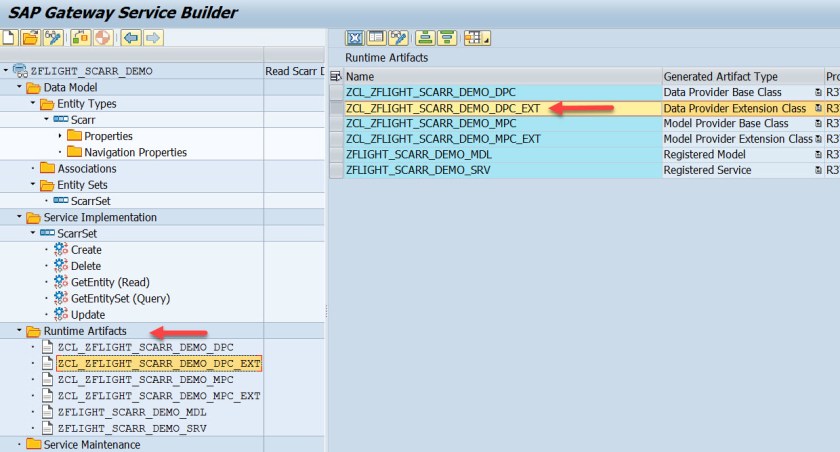Click ZCL_ZFLIGHT_SCARR_DEMO_DPC in the table
The width and height of the screenshot is (840, 452).
pyautogui.click(x=502, y=92)
